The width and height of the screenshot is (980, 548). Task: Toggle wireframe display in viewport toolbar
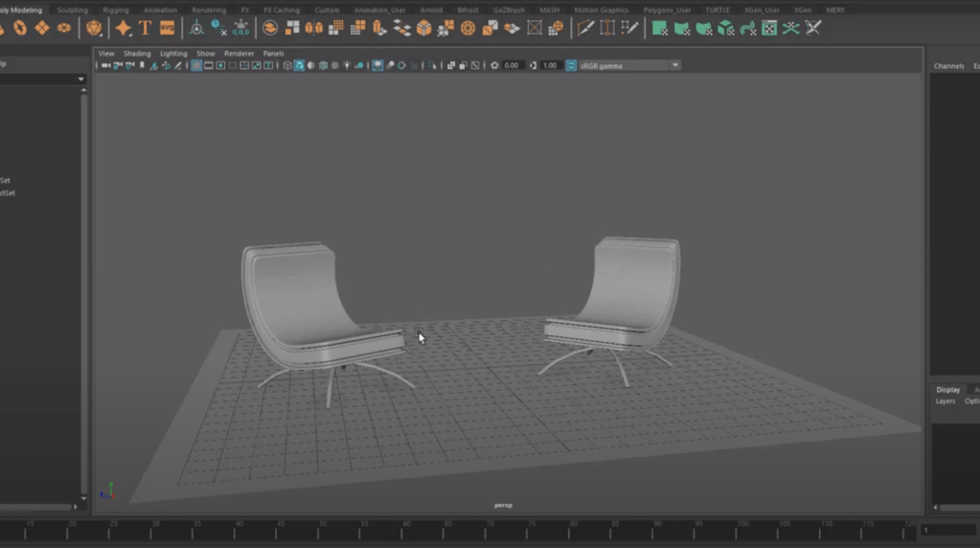(x=286, y=65)
